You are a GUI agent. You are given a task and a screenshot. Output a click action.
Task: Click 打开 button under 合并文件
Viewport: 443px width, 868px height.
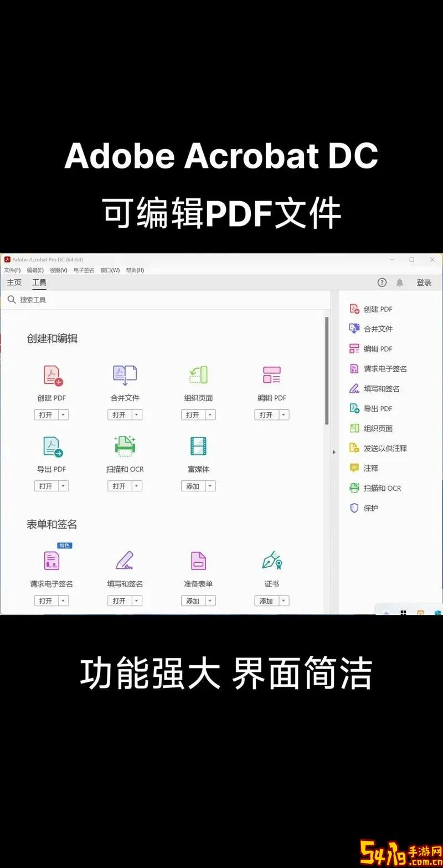coord(120,415)
